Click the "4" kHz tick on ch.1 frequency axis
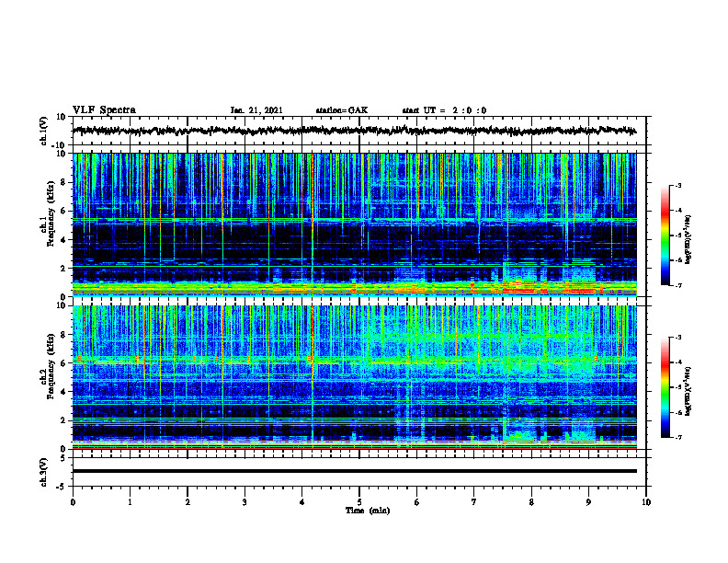Screen dimensions: 728x563 click(x=64, y=240)
